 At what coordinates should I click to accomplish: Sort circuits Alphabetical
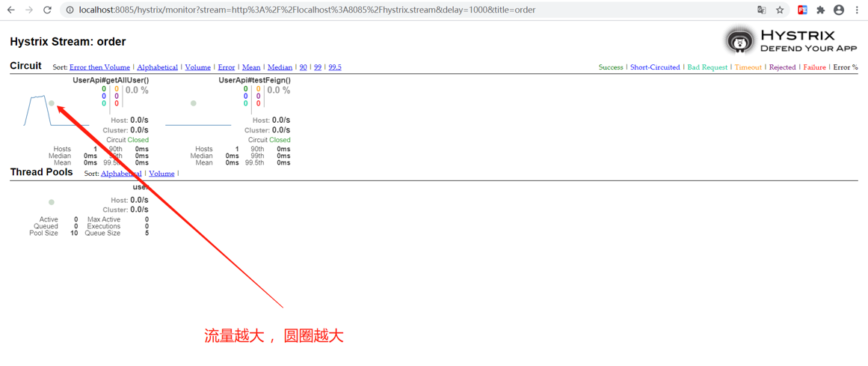pos(157,67)
